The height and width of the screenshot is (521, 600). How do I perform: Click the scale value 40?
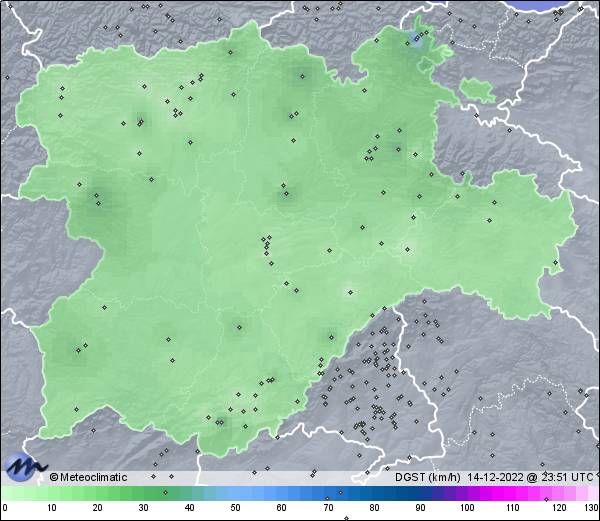[189, 508]
